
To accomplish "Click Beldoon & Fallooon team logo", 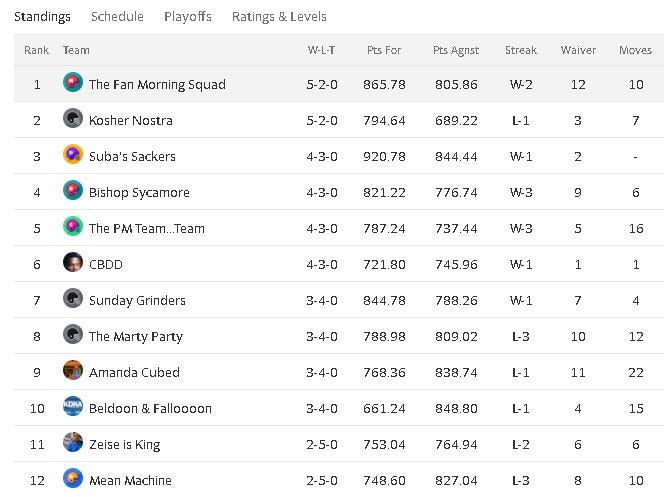I will point(73,407).
